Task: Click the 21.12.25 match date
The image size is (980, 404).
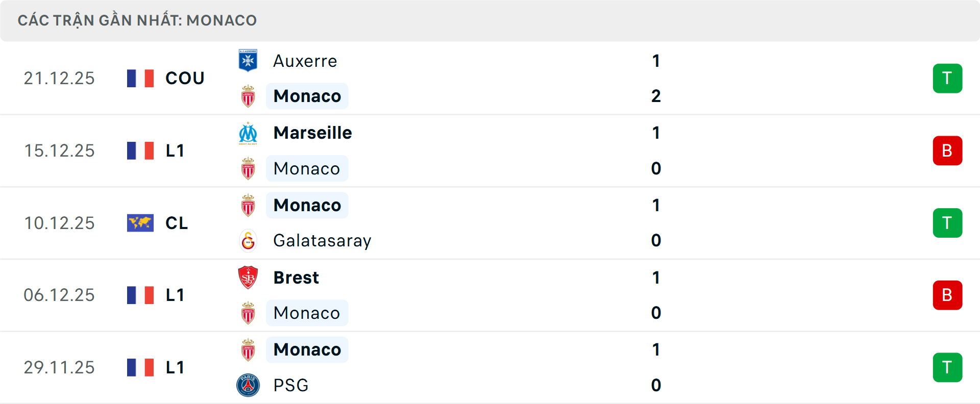Action: (59, 79)
